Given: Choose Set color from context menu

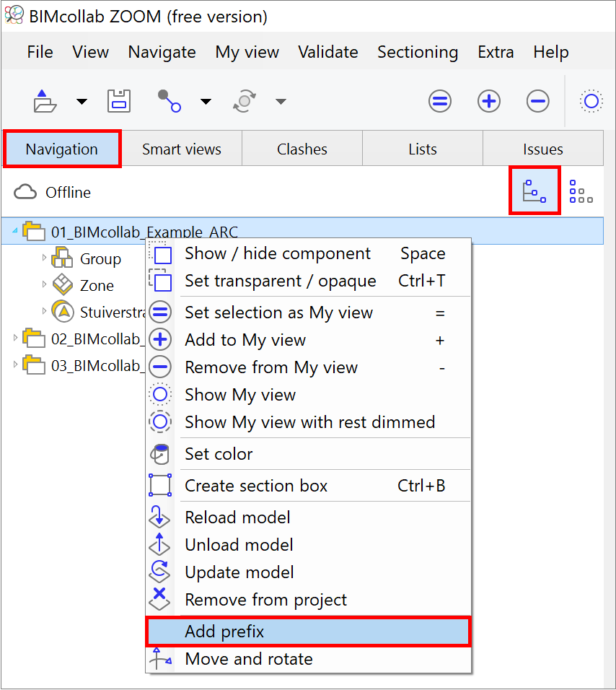Looking at the screenshot, I should pyautogui.click(x=308, y=454).
